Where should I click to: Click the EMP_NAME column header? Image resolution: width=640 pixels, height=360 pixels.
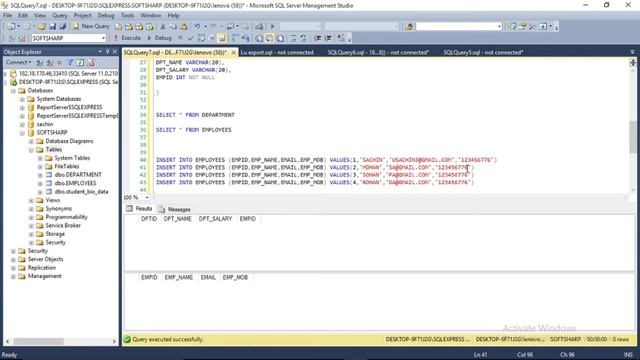pos(178,278)
